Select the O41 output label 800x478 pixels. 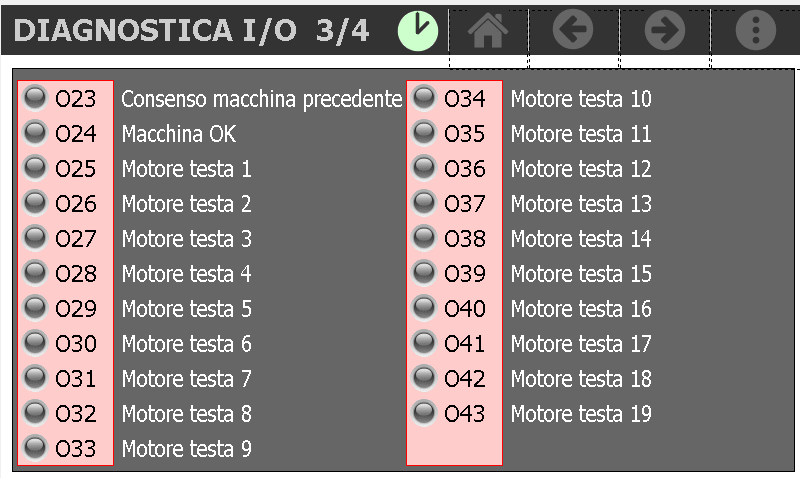[465, 344]
